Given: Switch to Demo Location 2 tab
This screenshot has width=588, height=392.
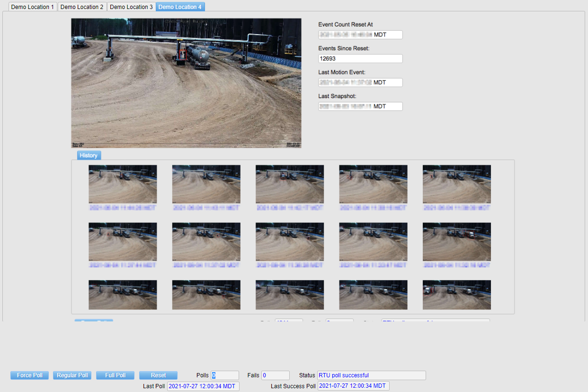Looking at the screenshot, I should [82, 7].
